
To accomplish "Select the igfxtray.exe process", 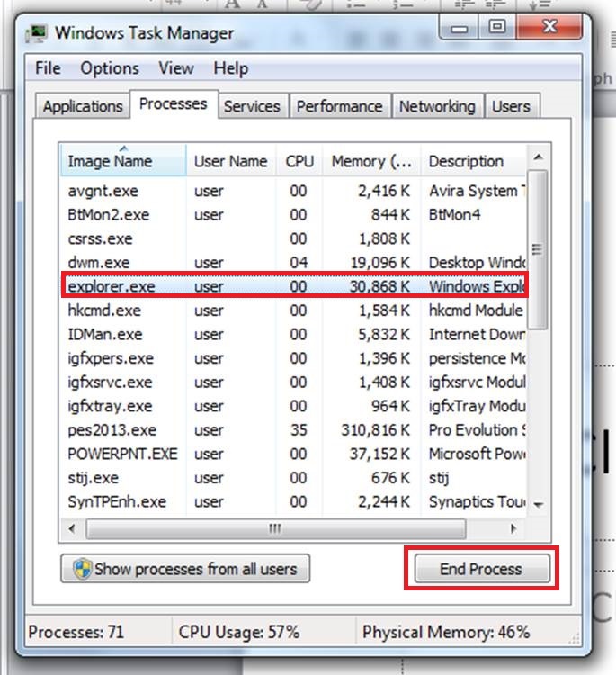I will point(293,406).
